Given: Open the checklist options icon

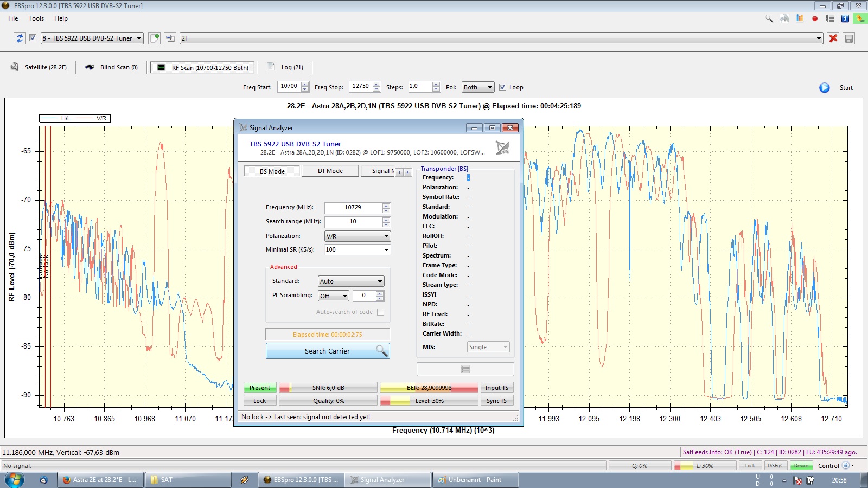Looking at the screenshot, I should click(829, 18).
